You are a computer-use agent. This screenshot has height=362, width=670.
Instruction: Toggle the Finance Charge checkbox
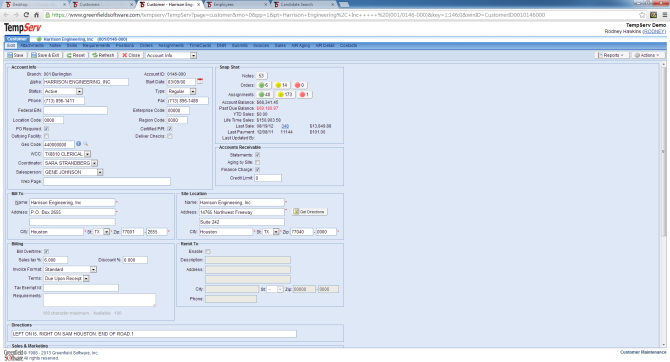click(x=257, y=170)
